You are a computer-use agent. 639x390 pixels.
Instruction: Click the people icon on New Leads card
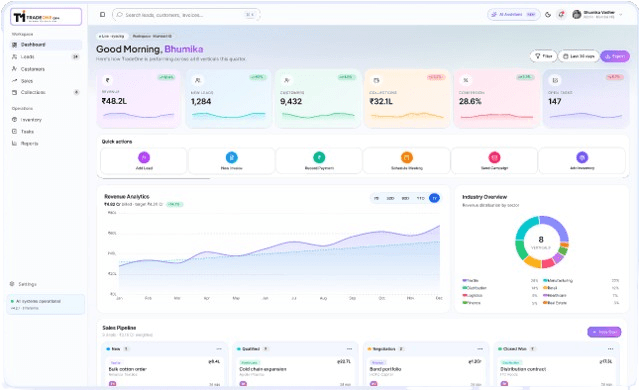click(x=198, y=80)
